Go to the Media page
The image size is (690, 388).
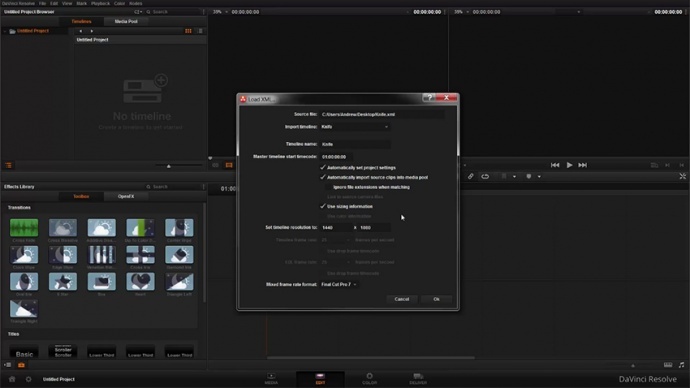click(271, 378)
